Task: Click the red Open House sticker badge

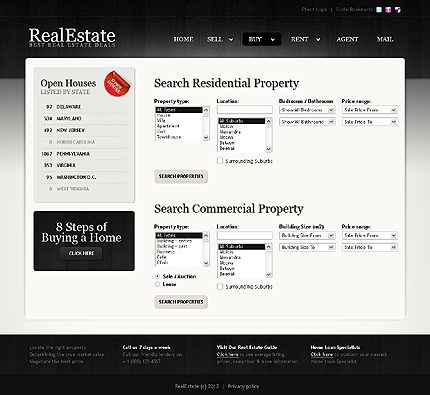Action: [117, 84]
